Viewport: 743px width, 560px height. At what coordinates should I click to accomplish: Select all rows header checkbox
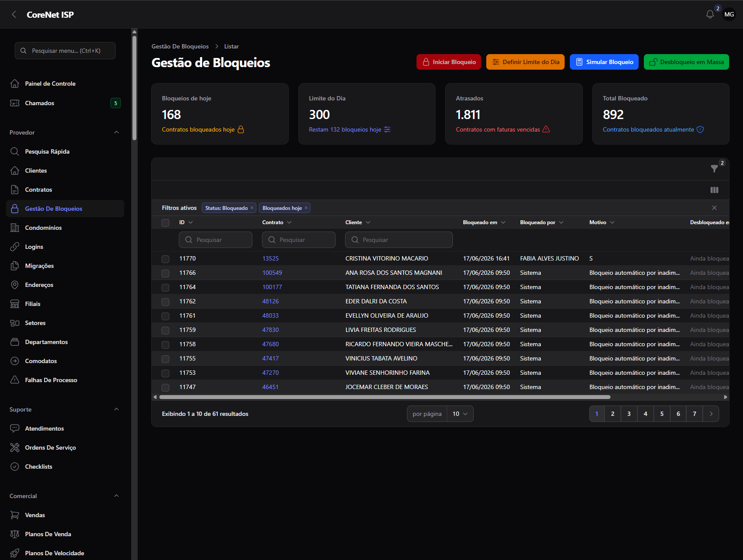[x=165, y=223]
